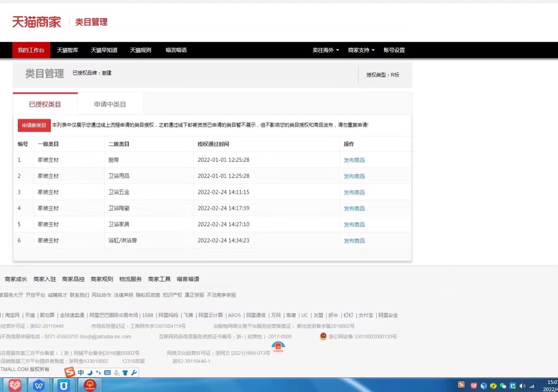
Task: Click network signal icon in tray
Action: click(532, 385)
